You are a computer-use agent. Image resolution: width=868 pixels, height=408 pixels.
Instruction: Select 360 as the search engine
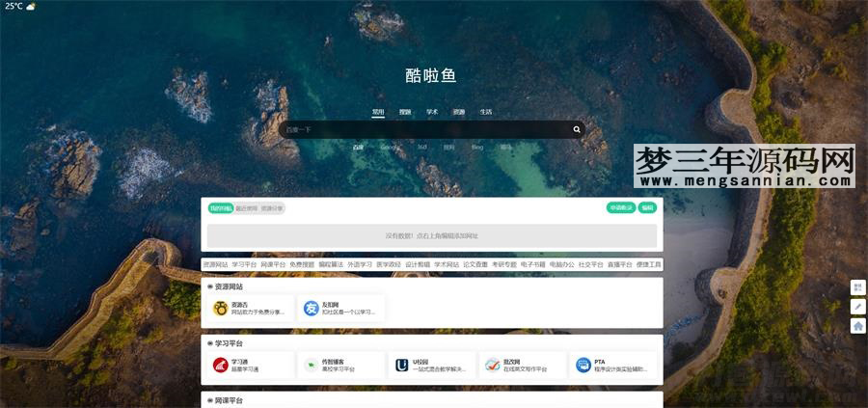tap(422, 148)
